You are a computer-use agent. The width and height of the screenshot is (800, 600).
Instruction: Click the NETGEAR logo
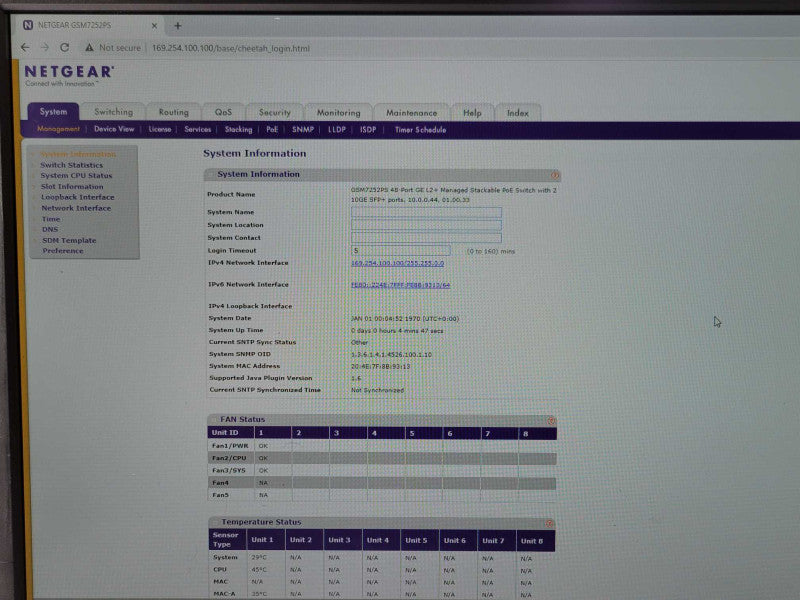[x=69, y=75]
